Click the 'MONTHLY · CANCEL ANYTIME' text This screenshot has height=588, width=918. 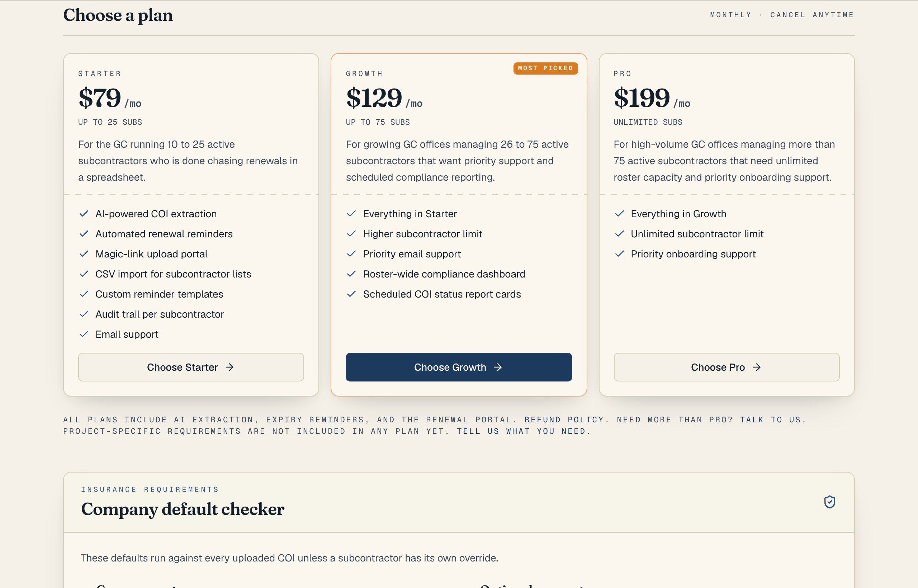pos(782,15)
